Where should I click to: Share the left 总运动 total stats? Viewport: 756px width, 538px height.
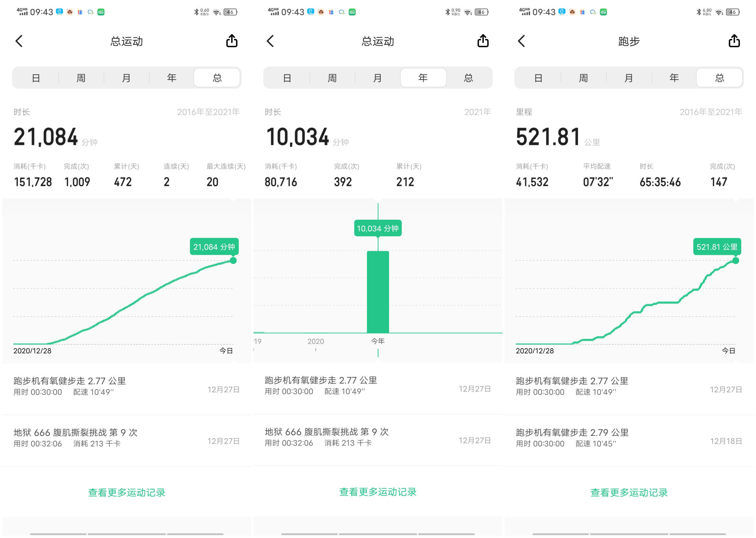click(x=232, y=41)
